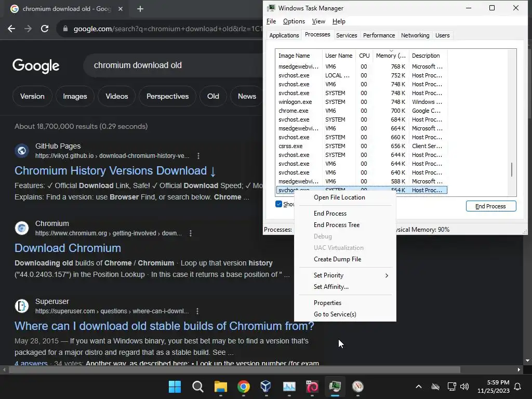This screenshot has height=399, width=532.
Task: Open Set Affinity dialog
Action: pyautogui.click(x=345, y=287)
